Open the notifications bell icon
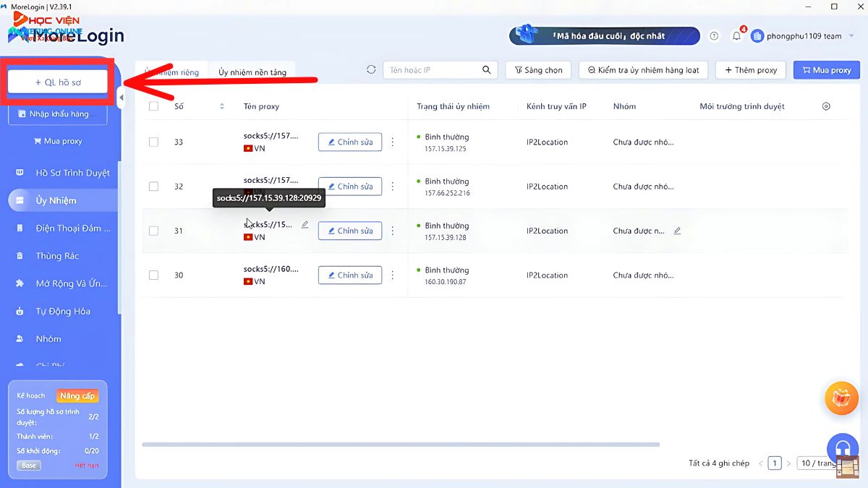The image size is (868, 488). point(736,35)
